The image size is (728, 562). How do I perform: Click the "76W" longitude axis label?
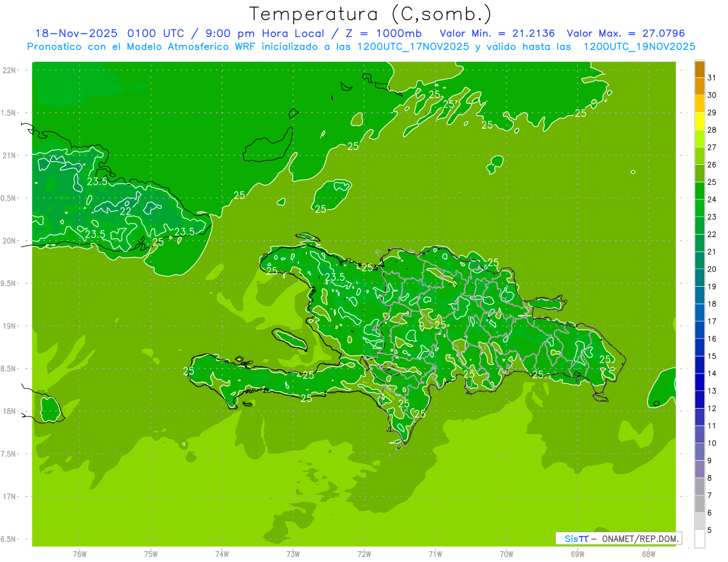79,554
